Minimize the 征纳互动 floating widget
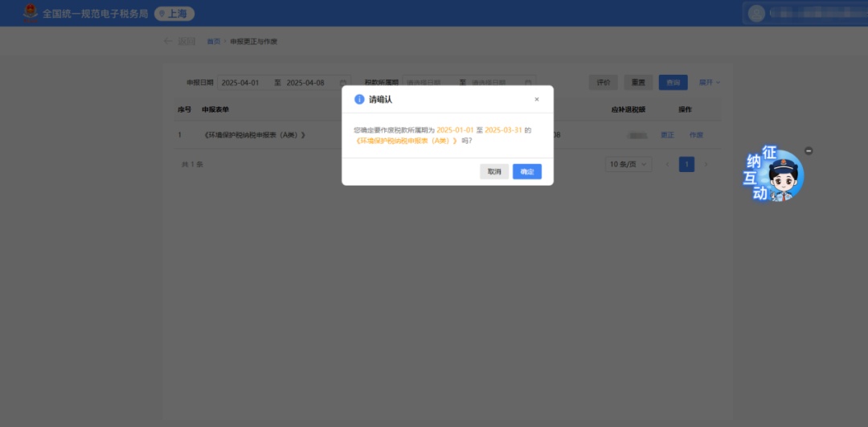 point(809,150)
